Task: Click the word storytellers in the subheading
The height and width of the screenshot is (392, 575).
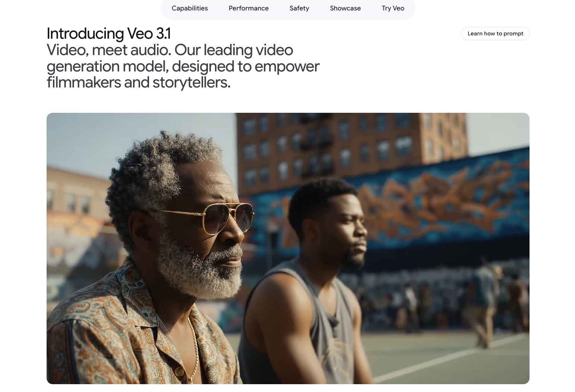Action: point(191,82)
